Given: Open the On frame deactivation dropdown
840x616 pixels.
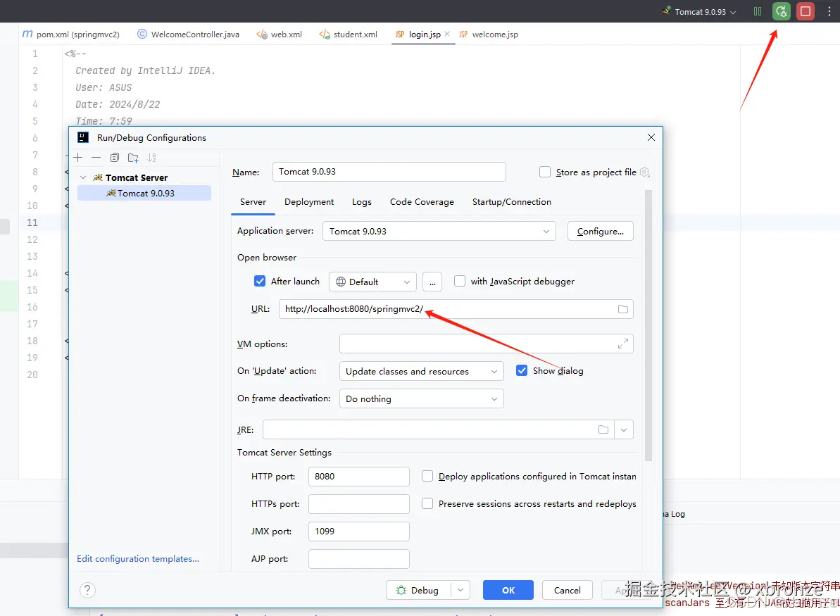Looking at the screenshot, I should point(421,399).
